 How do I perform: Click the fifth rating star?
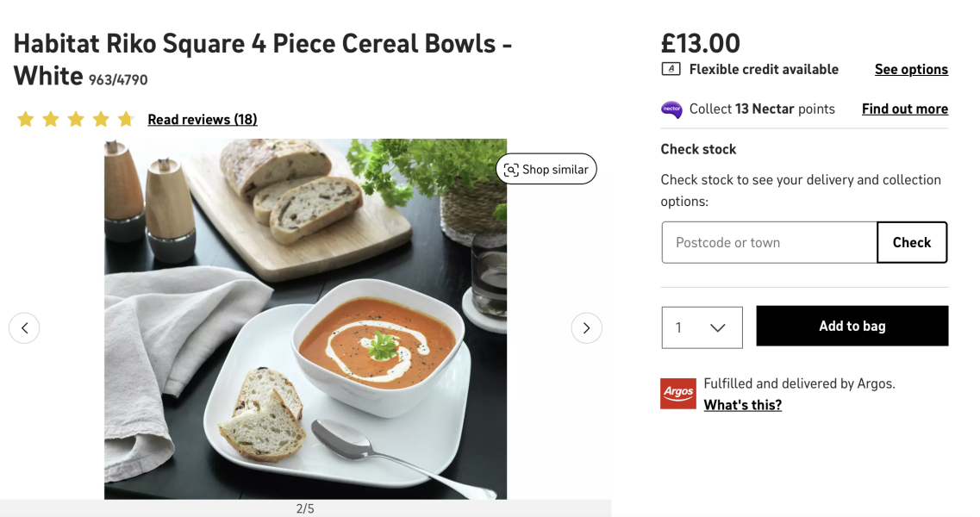(x=127, y=119)
